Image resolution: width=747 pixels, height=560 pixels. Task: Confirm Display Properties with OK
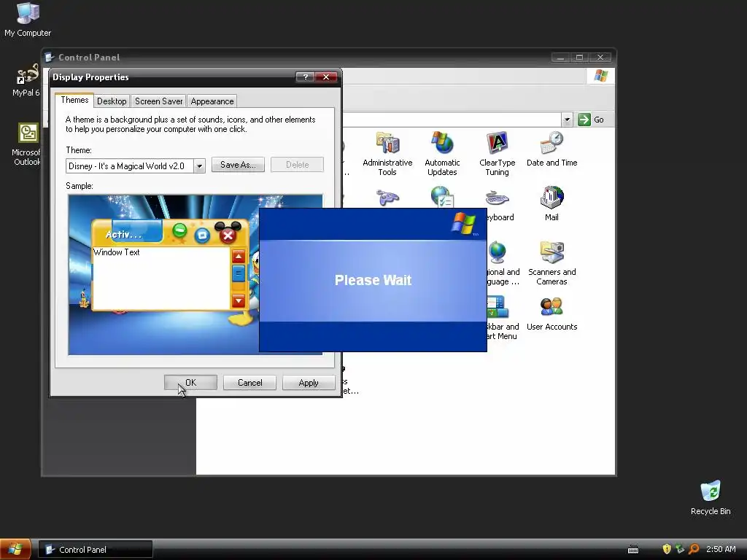coord(190,382)
